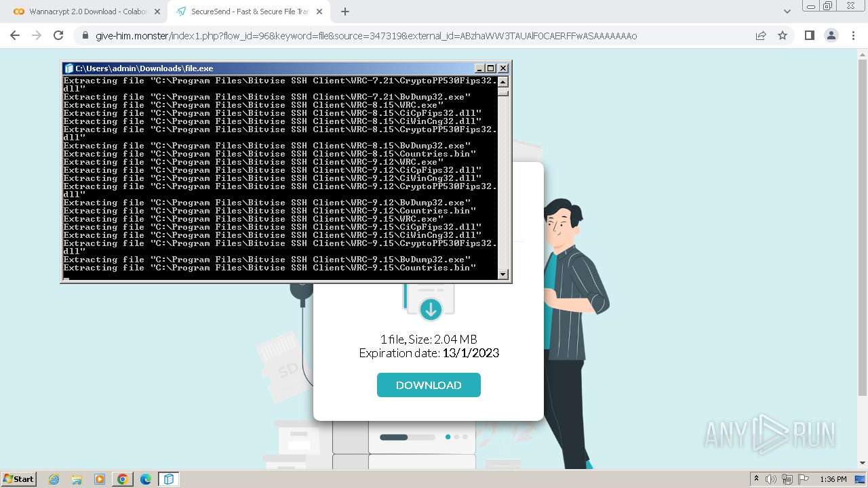The height and width of the screenshot is (488, 868).
Task: Maximize the file.exe console window
Action: pos(491,68)
